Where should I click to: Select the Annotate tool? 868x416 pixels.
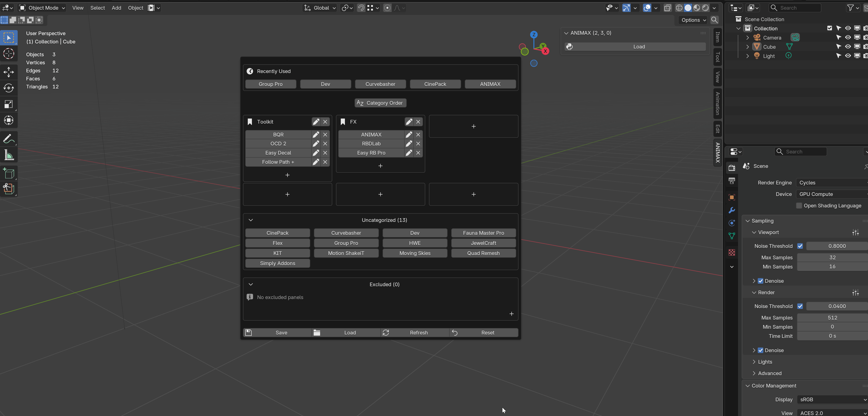pyautogui.click(x=9, y=139)
